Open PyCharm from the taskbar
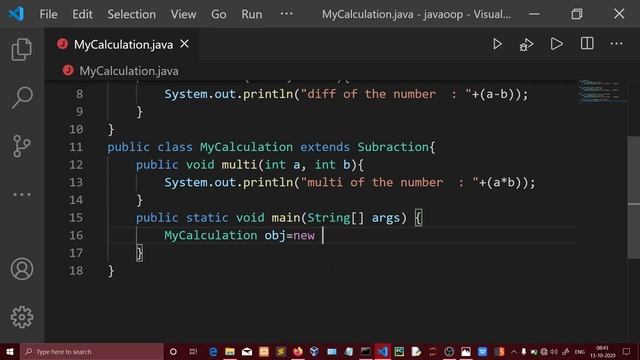Image resolution: width=640 pixels, height=360 pixels. (399, 351)
